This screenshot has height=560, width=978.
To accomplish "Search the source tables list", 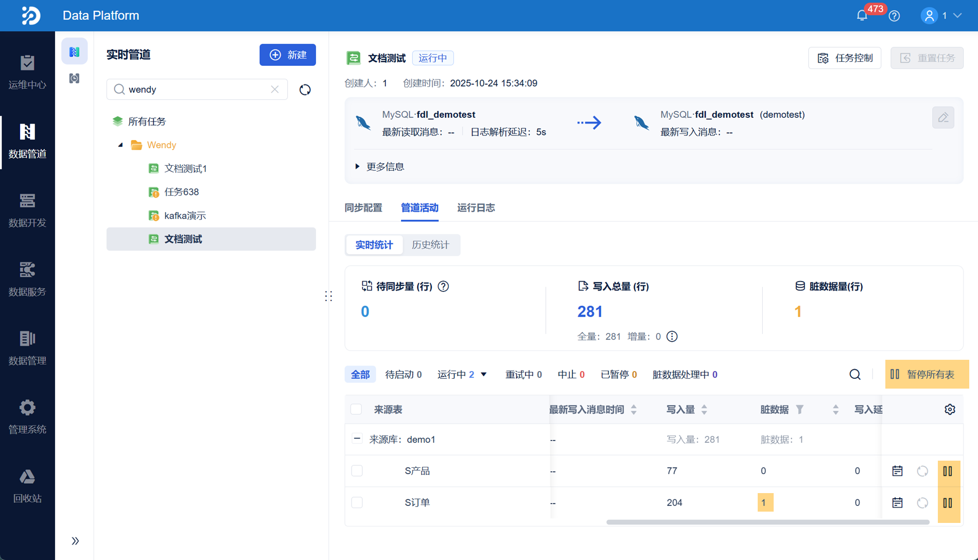I will [855, 375].
